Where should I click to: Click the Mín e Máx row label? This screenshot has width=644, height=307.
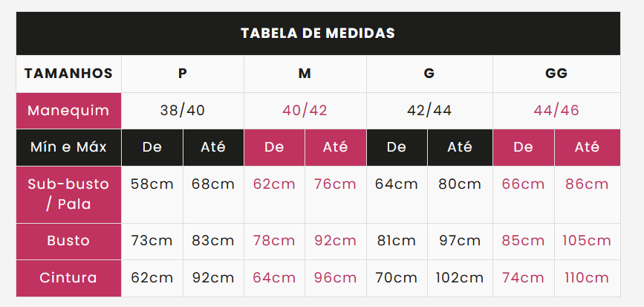68,147
